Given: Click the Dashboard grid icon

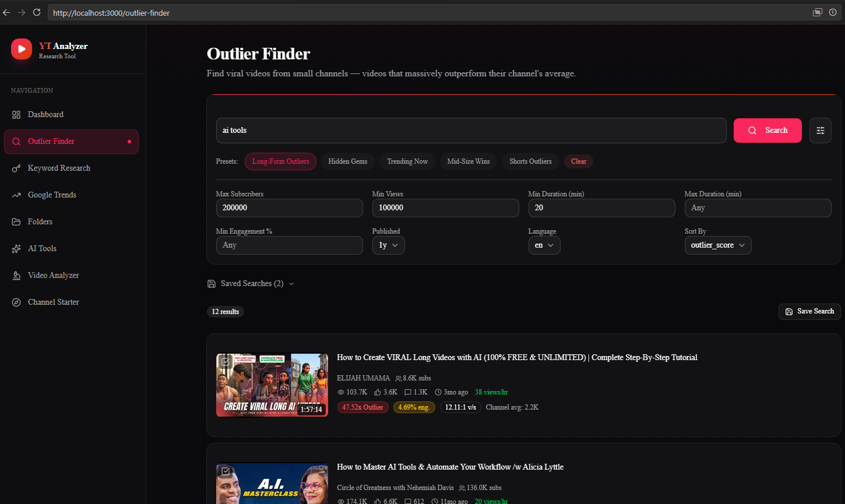Looking at the screenshot, I should pos(16,115).
